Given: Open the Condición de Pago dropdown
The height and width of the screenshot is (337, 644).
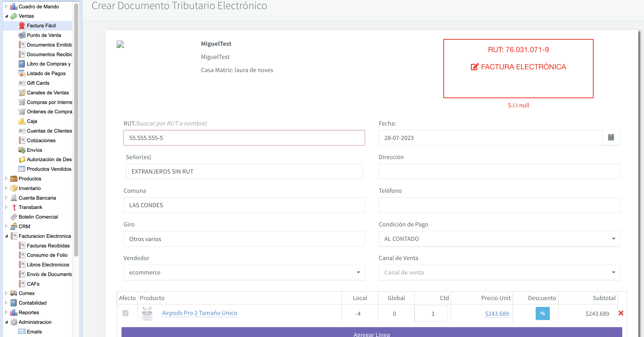Looking at the screenshot, I should coord(499,239).
